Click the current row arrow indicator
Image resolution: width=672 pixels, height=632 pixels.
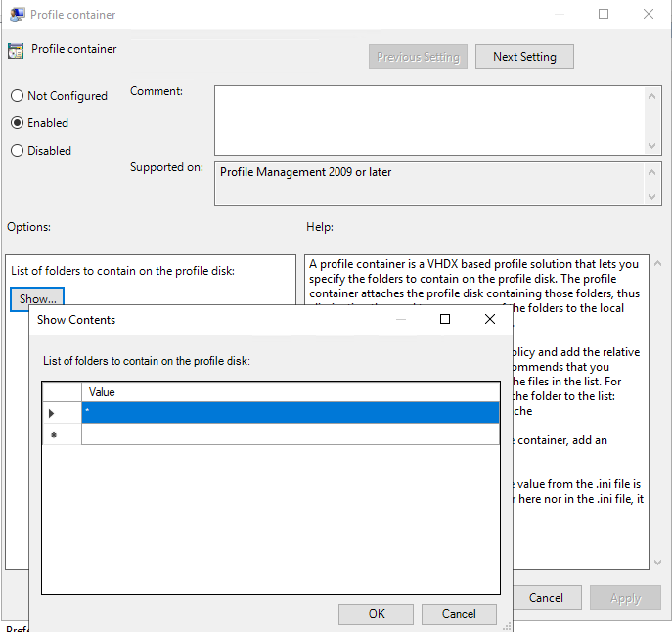pos(52,413)
